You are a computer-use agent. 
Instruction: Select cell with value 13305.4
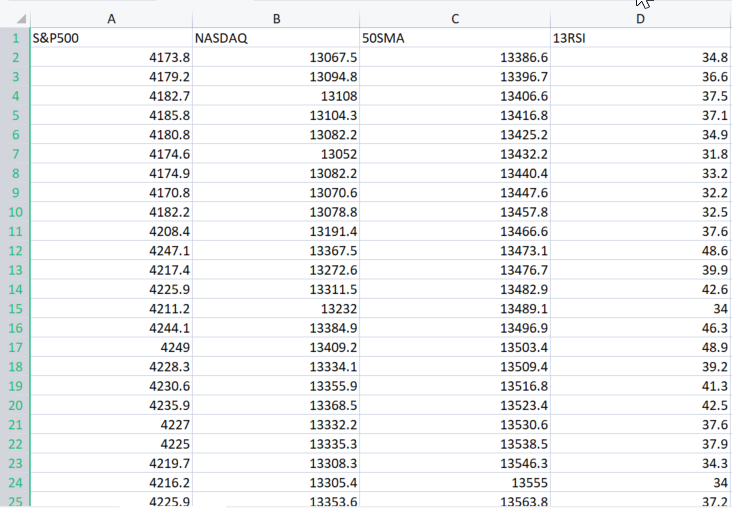(x=276, y=483)
